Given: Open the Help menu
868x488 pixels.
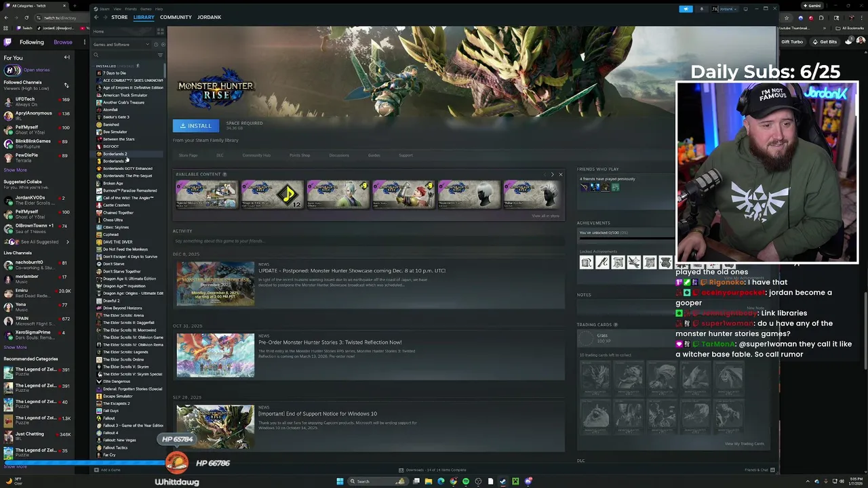Looking at the screenshot, I should tap(159, 9).
